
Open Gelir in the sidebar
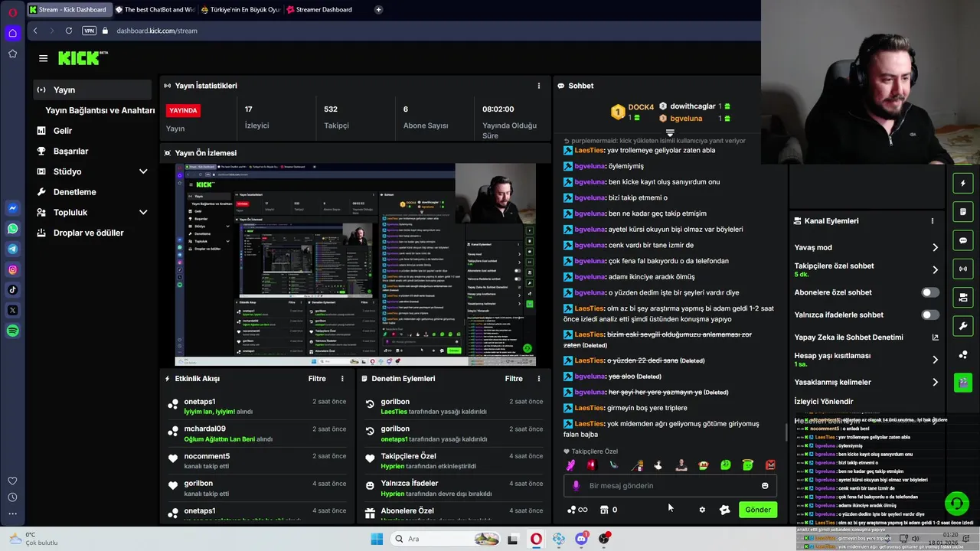(x=62, y=131)
